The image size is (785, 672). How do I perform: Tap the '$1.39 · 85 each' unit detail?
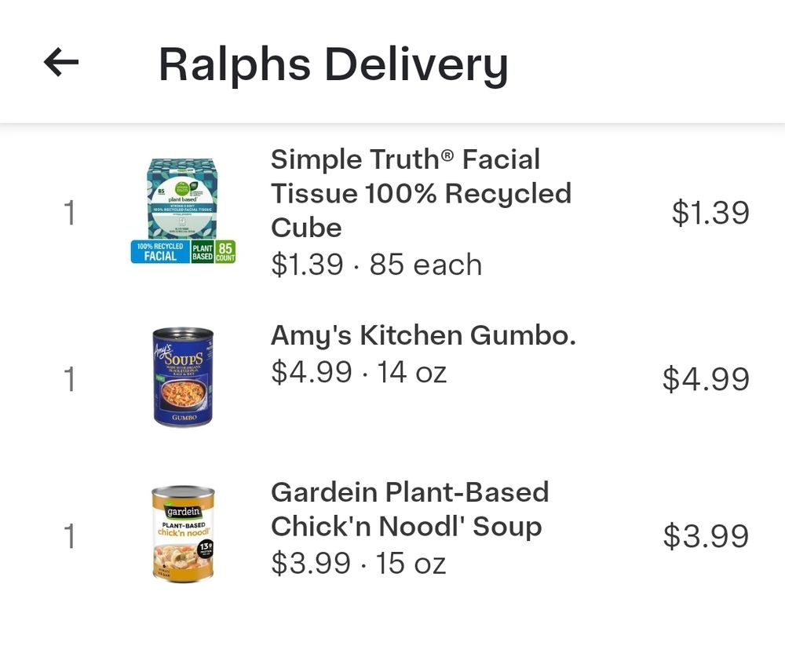point(377,265)
